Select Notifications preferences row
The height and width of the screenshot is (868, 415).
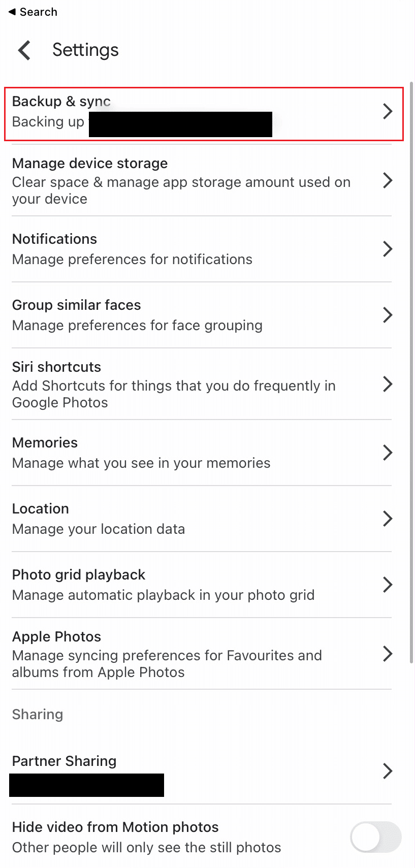point(202,249)
